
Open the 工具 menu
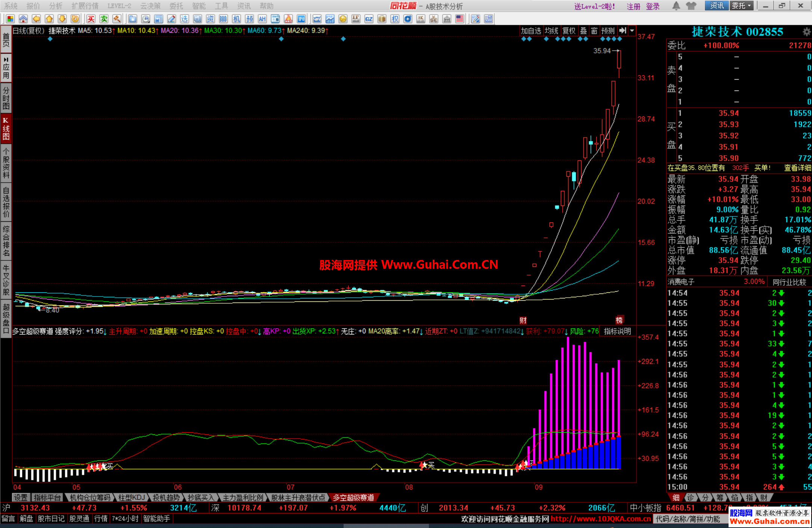(221, 6)
